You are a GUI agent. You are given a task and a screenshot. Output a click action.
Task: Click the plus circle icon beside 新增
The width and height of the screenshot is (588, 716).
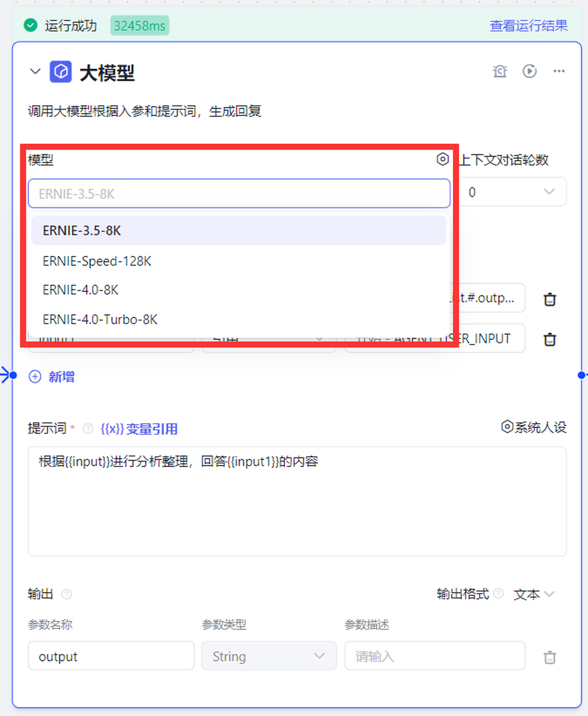tap(35, 377)
